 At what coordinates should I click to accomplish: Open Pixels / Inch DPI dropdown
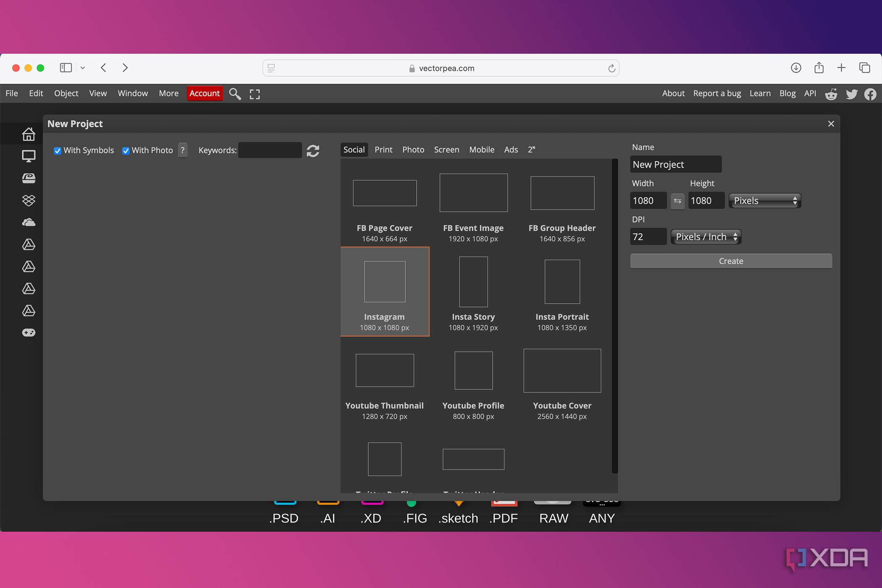[706, 237]
